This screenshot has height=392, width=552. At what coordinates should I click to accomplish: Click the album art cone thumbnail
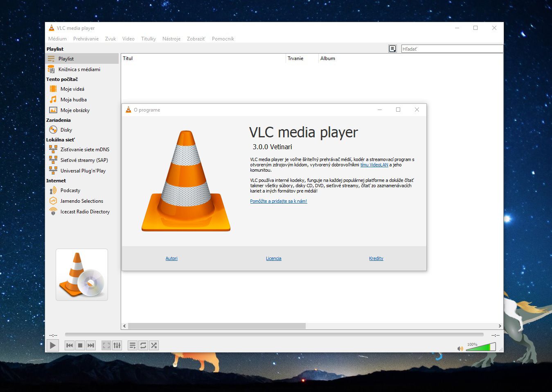coord(82,275)
